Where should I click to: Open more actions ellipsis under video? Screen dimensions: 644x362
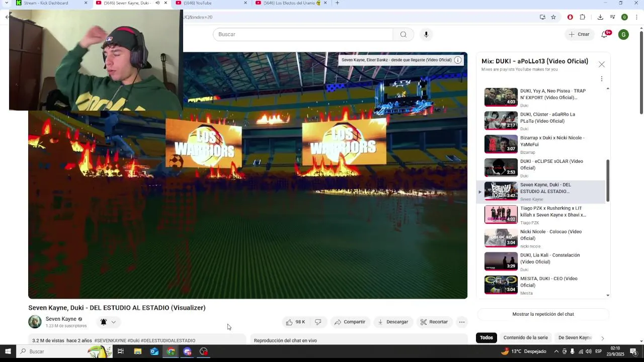462,322
